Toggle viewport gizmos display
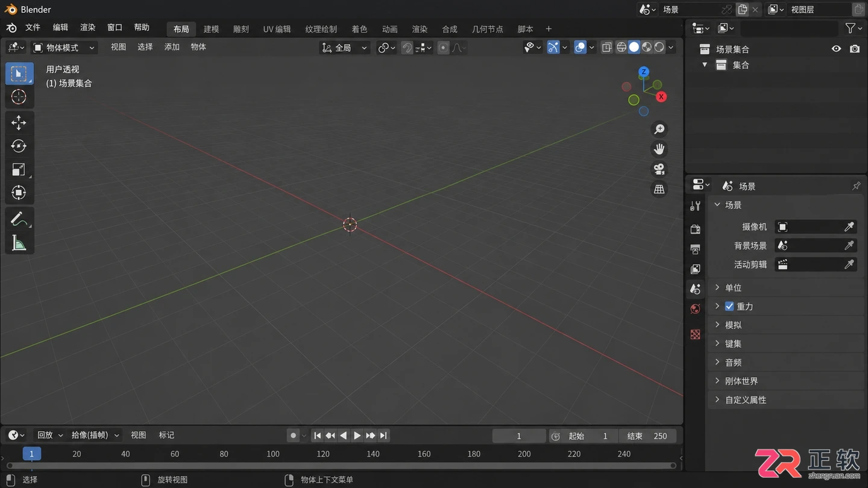 553,47
